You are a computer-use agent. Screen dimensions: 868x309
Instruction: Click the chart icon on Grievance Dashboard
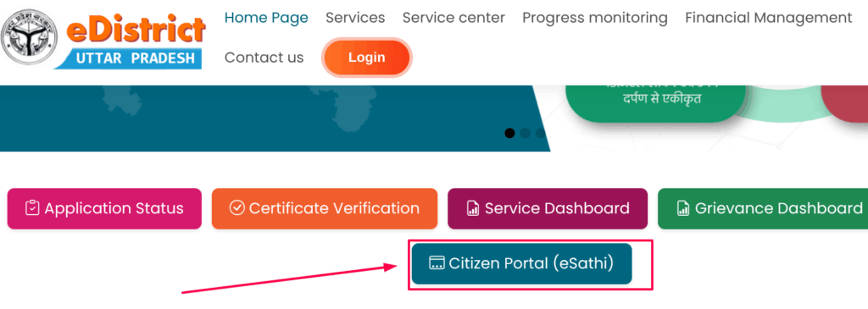click(682, 208)
